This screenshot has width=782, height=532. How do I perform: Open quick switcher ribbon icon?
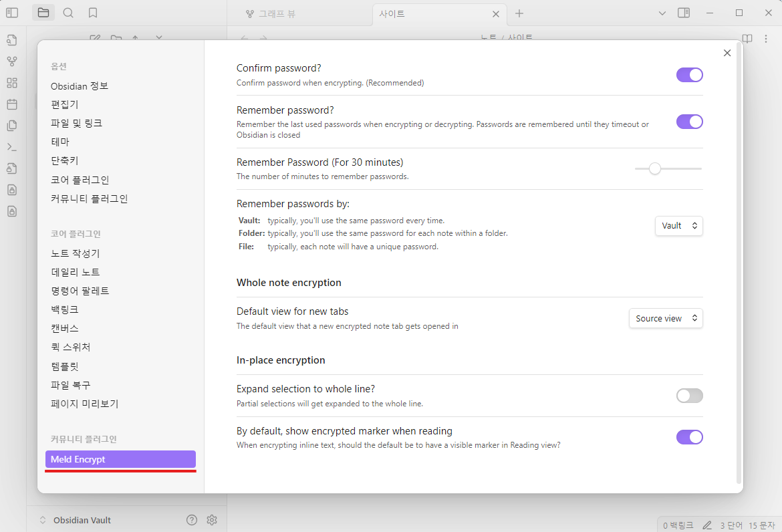coord(12,40)
